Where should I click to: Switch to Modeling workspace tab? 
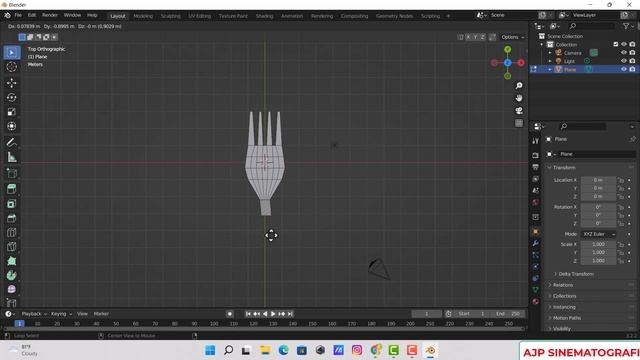pyautogui.click(x=143, y=16)
